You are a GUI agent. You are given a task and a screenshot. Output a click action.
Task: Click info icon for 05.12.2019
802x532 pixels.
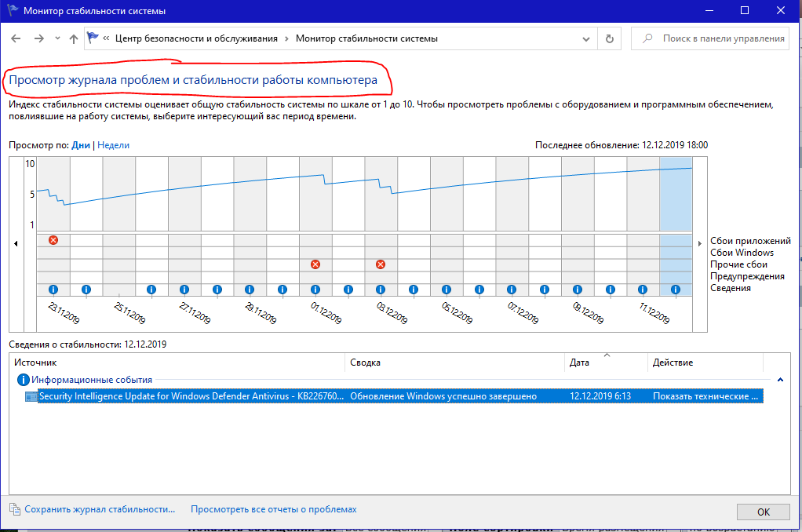pyautogui.click(x=447, y=290)
